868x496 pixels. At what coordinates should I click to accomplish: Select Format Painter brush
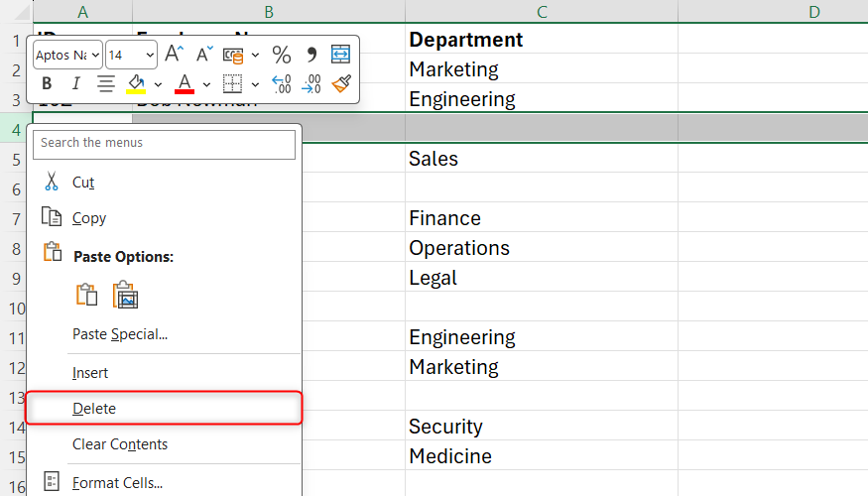click(x=341, y=84)
